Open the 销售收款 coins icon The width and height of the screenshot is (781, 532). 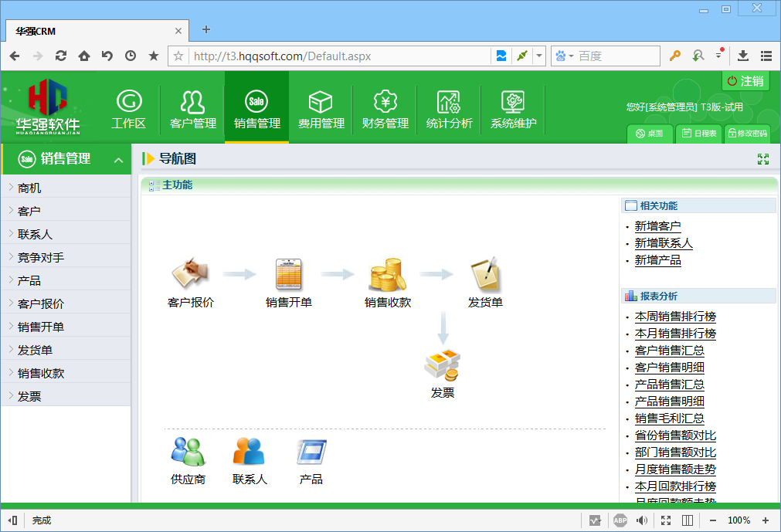pos(388,274)
